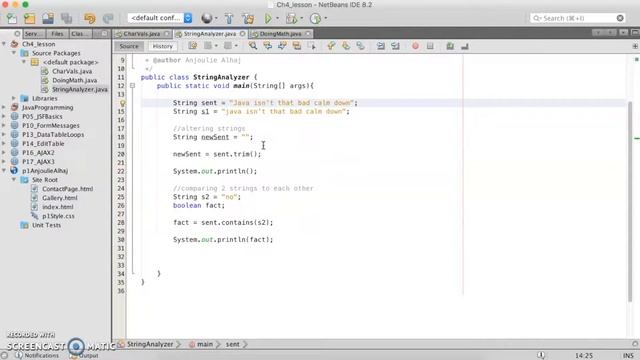Screen dimensions: 640x360
Task: Click the New Project toolbar icon
Action: click(x=30, y=18)
